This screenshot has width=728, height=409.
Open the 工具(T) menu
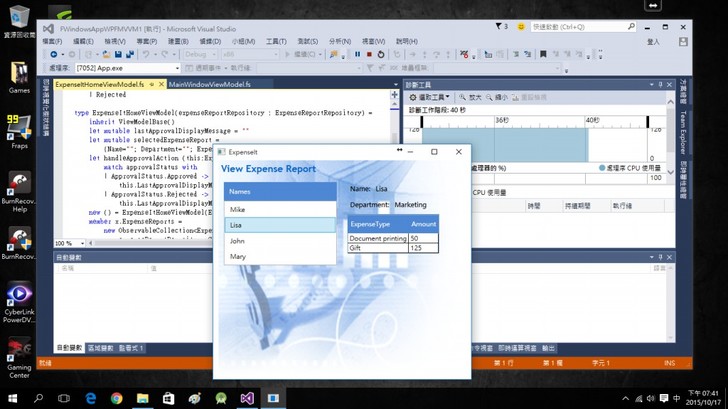276,42
